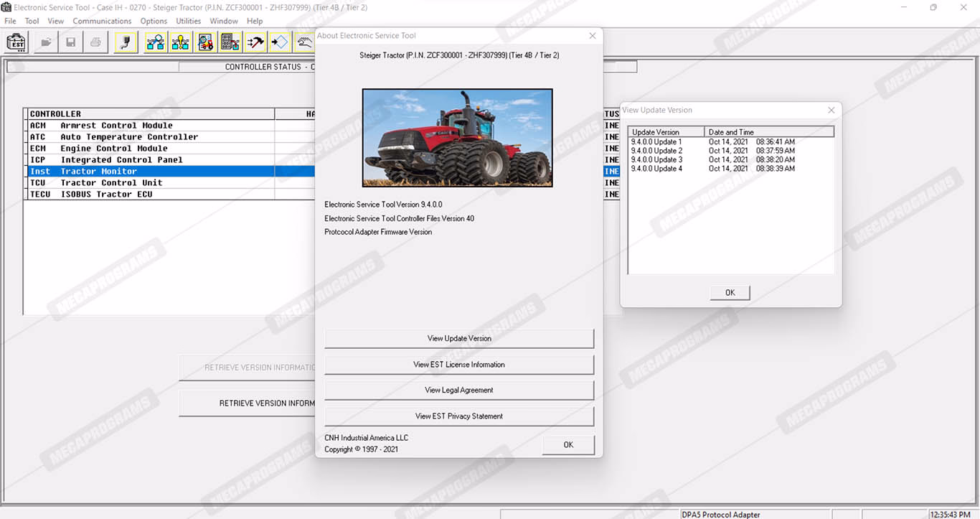Click the EST toolbox icon in toolbar
This screenshot has height=519, width=980.
pos(17,42)
